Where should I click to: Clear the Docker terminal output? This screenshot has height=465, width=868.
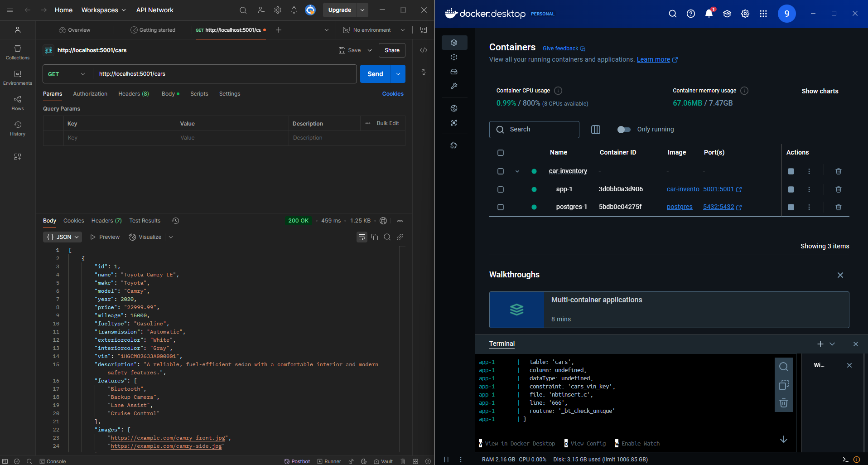[x=784, y=403]
